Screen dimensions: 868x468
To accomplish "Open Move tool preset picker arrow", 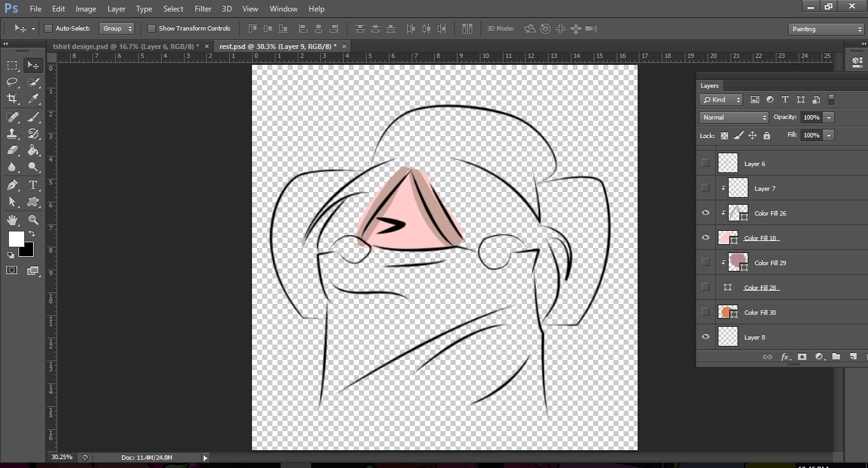I will [33, 29].
